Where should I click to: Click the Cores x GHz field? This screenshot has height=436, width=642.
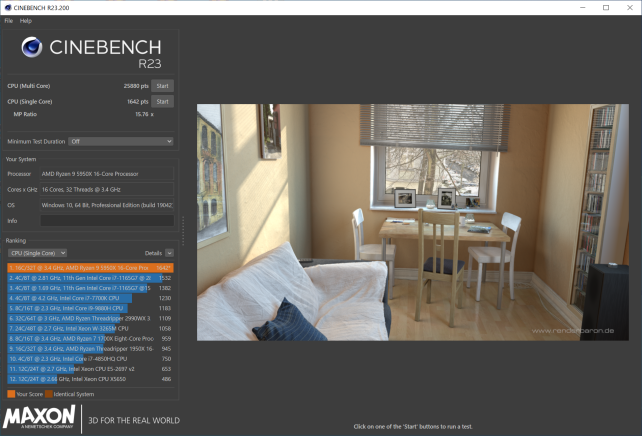click(107, 190)
